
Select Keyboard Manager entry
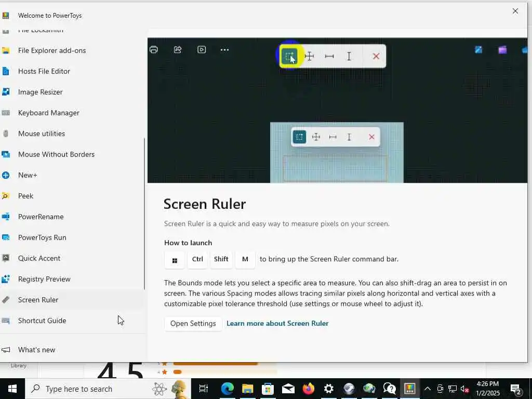72,113
